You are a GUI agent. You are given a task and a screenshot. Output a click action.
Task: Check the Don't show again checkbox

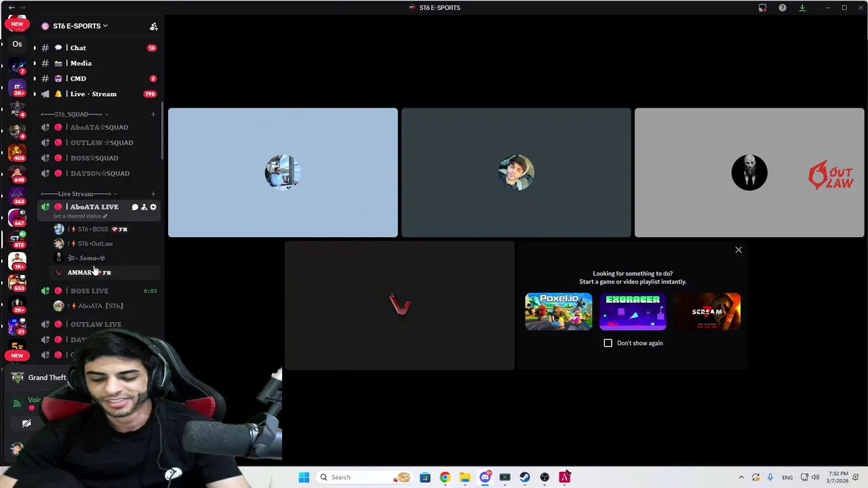click(x=608, y=343)
